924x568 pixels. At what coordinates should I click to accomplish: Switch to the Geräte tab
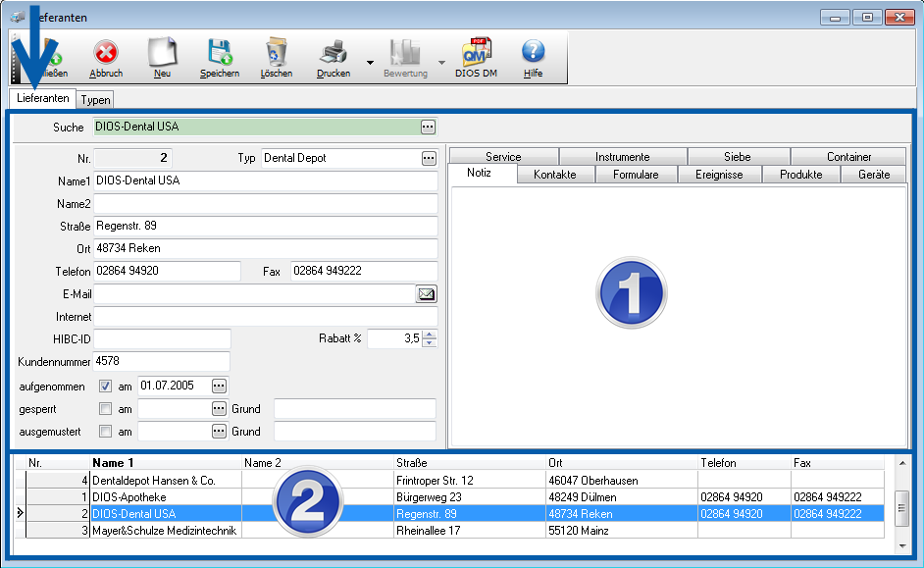[874, 175]
